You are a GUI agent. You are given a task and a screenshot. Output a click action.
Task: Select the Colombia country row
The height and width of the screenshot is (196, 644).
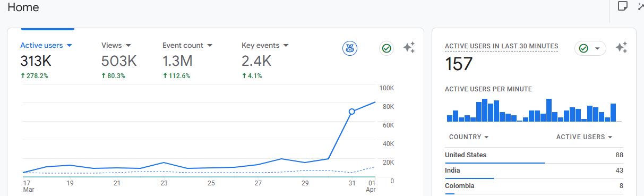[534, 186]
